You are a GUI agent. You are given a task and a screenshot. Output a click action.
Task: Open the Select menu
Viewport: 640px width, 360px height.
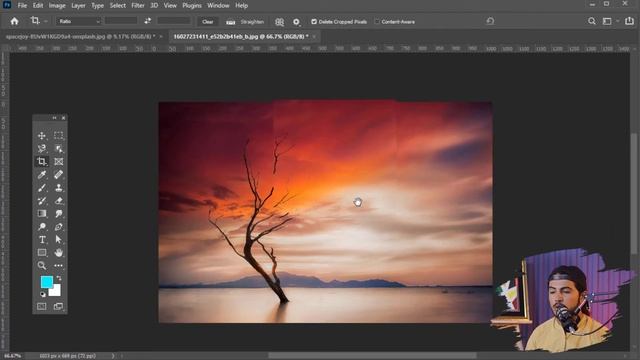coord(118,6)
